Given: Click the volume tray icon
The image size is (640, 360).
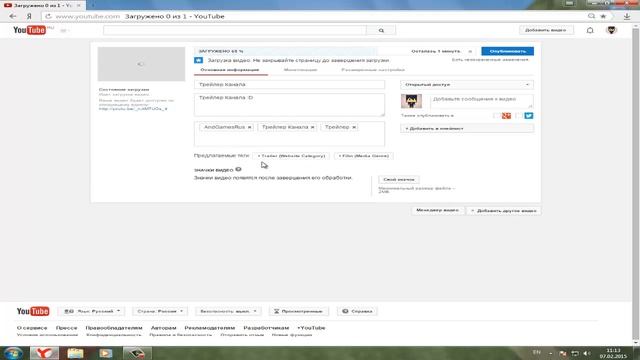Looking at the screenshot, I should coord(587,353).
